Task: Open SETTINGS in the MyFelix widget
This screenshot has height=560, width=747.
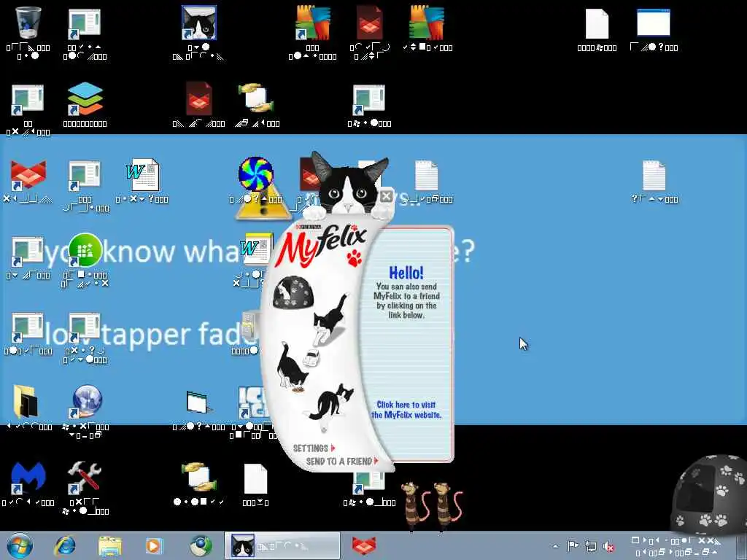Action: coord(314,448)
